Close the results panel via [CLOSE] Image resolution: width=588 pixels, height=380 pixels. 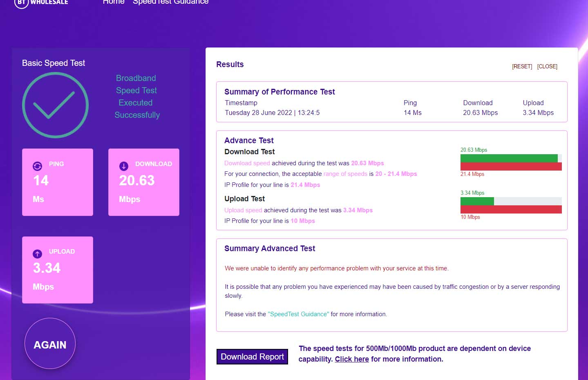point(547,66)
